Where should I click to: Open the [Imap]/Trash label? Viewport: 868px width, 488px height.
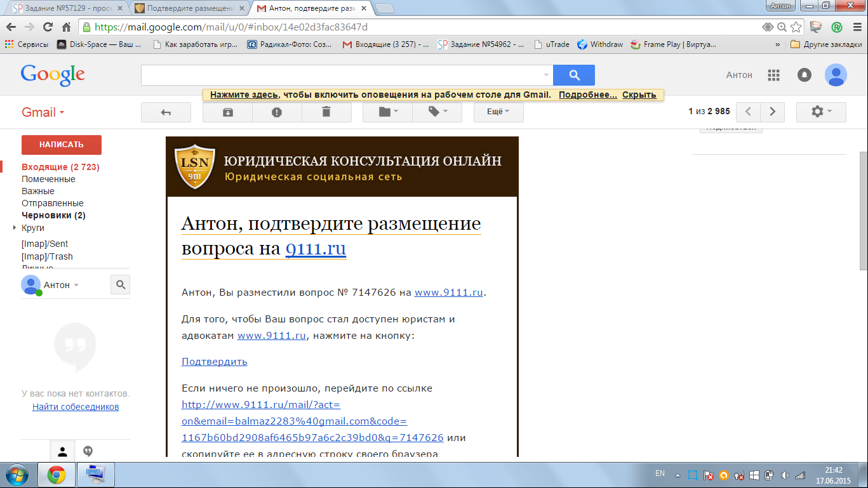click(x=47, y=256)
